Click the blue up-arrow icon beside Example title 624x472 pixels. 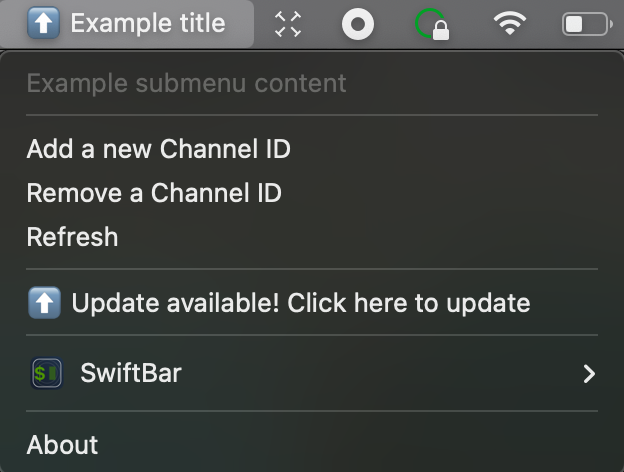43,23
